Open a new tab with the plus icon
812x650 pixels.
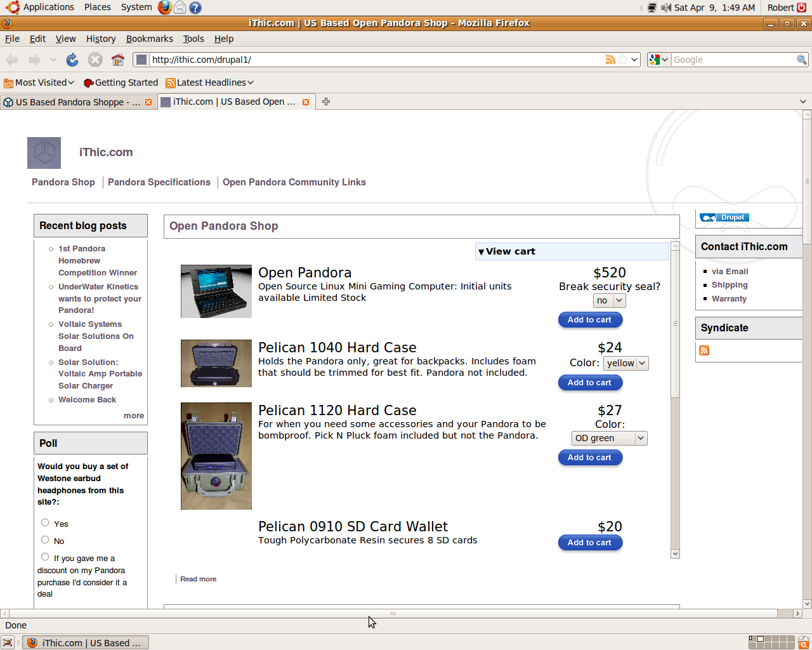(x=326, y=102)
